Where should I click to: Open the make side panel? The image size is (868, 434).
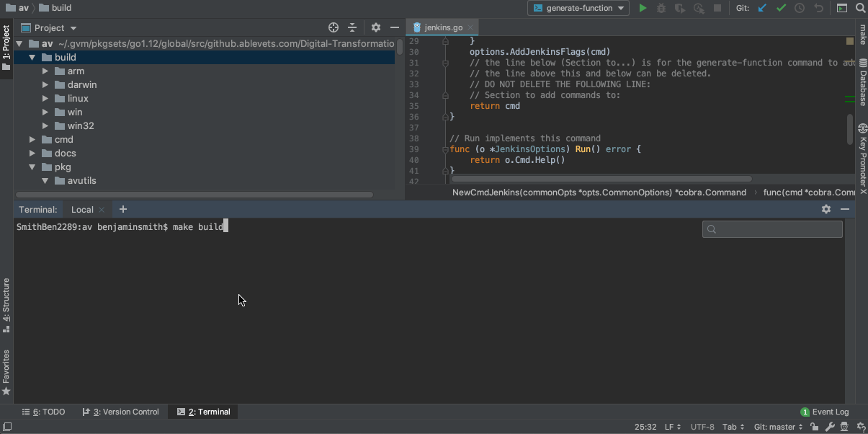(x=862, y=35)
